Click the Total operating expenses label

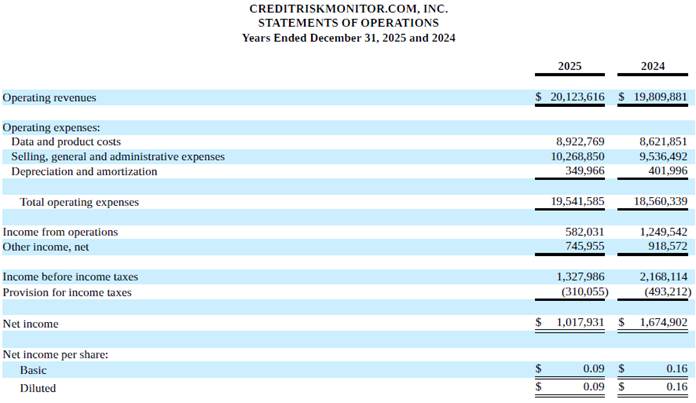pos(79,202)
